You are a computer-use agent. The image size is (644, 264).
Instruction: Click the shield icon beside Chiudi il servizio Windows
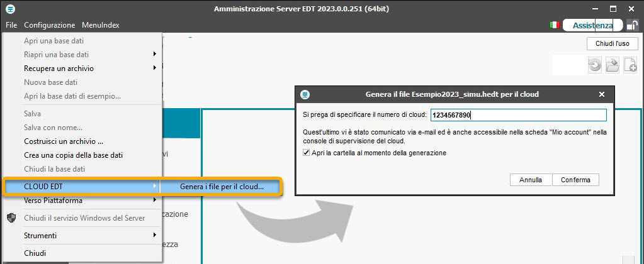pos(12,217)
